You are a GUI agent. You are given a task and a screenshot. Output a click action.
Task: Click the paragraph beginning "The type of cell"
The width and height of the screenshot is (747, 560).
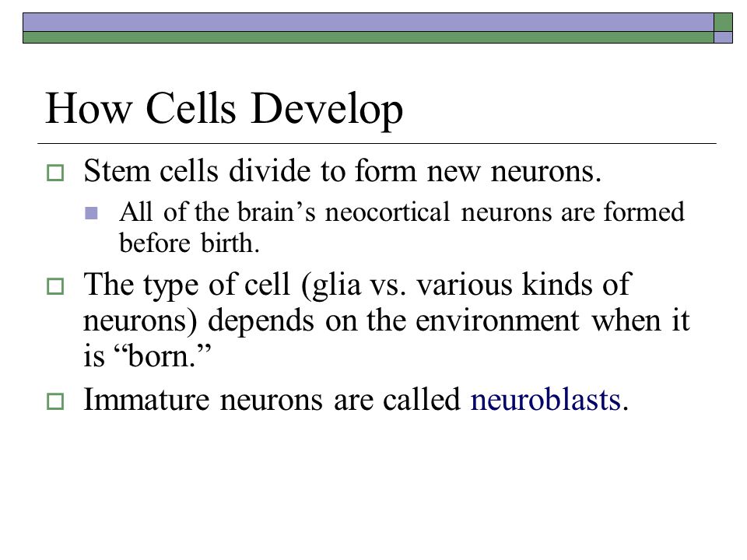(387, 320)
